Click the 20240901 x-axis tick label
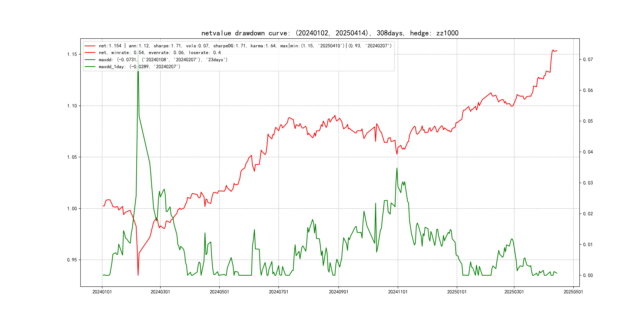644x322 pixels. click(x=338, y=292)
